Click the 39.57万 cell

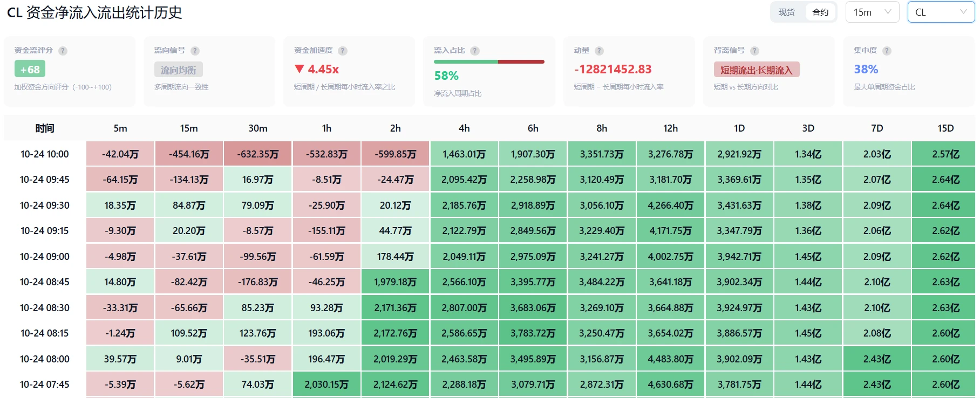[x=120, y=359]
